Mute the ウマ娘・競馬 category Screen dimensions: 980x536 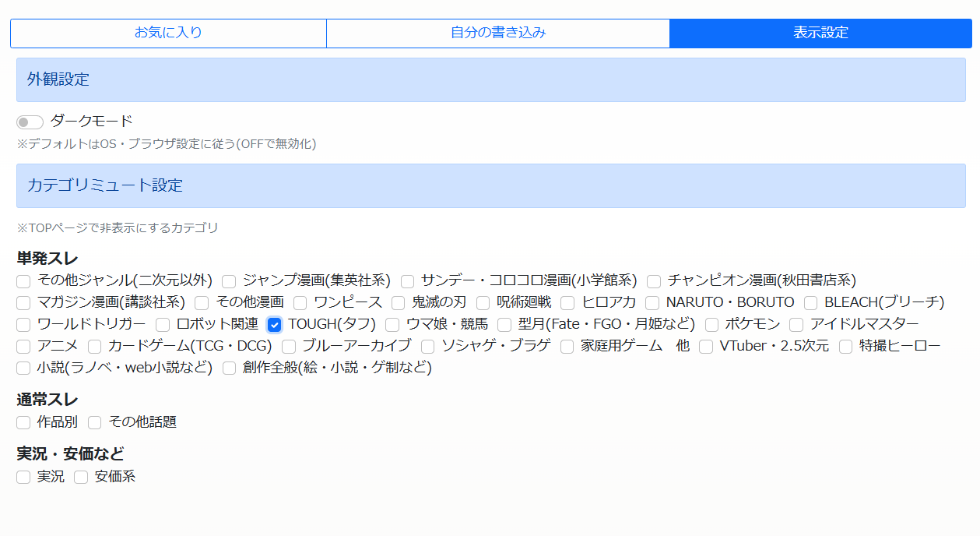click(x=392, y=325)
